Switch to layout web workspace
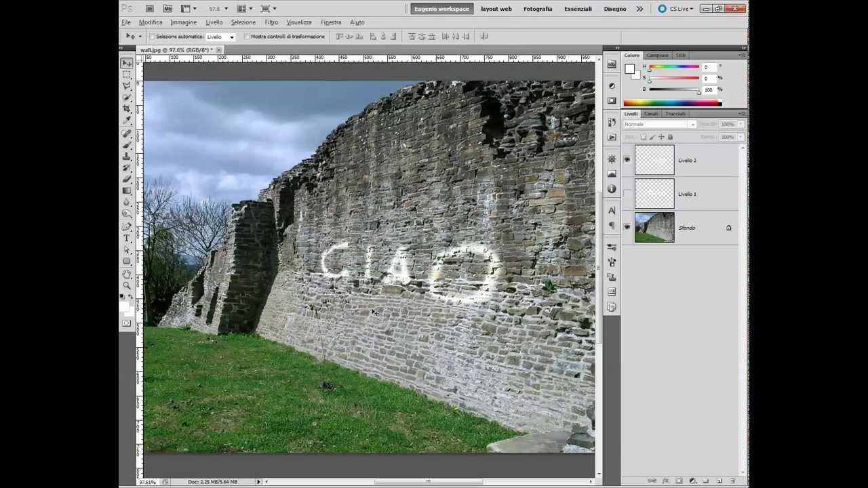 (496, 9)
